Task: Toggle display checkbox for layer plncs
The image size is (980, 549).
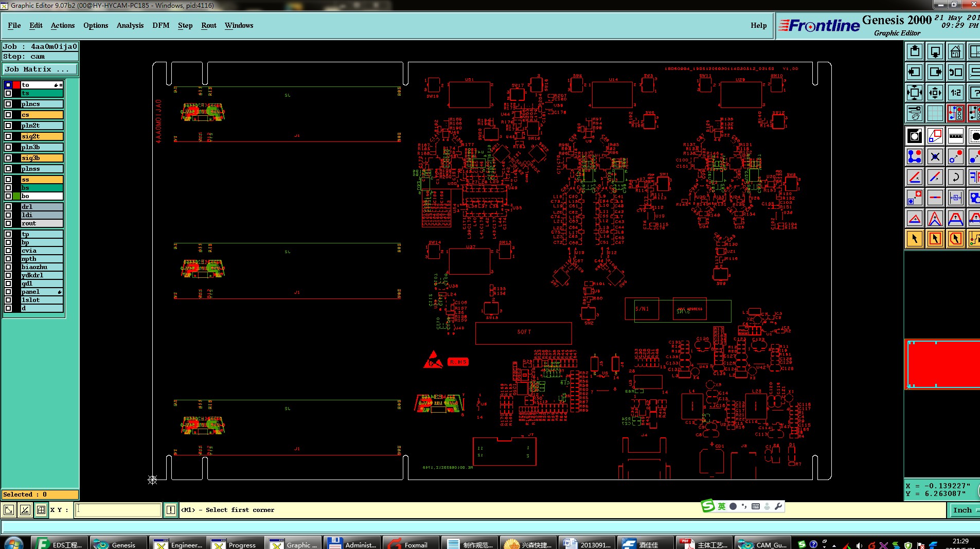Action: (x=8, y=104)
